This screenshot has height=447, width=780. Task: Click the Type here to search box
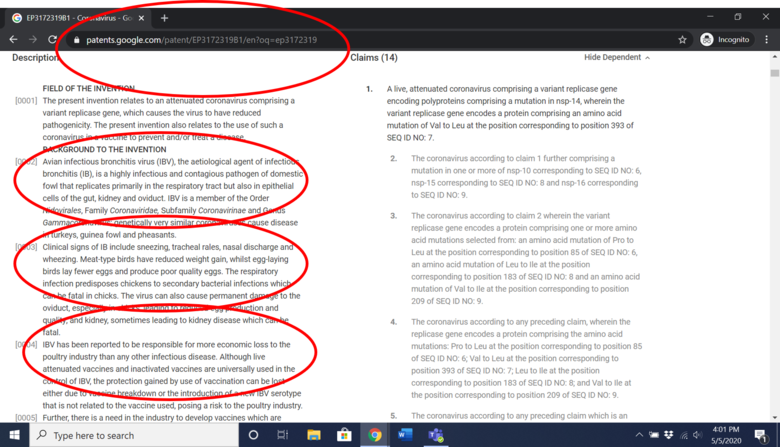coord(134,435)
